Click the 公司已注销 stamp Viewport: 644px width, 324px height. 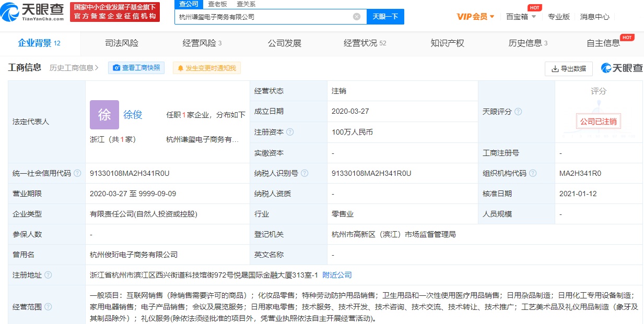click(x=599, y=121)
